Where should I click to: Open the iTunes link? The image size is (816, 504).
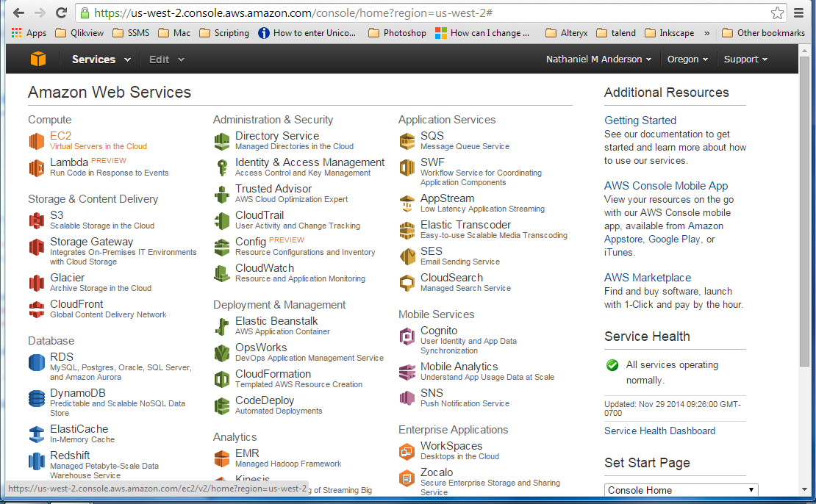click(x=618, y=252)
